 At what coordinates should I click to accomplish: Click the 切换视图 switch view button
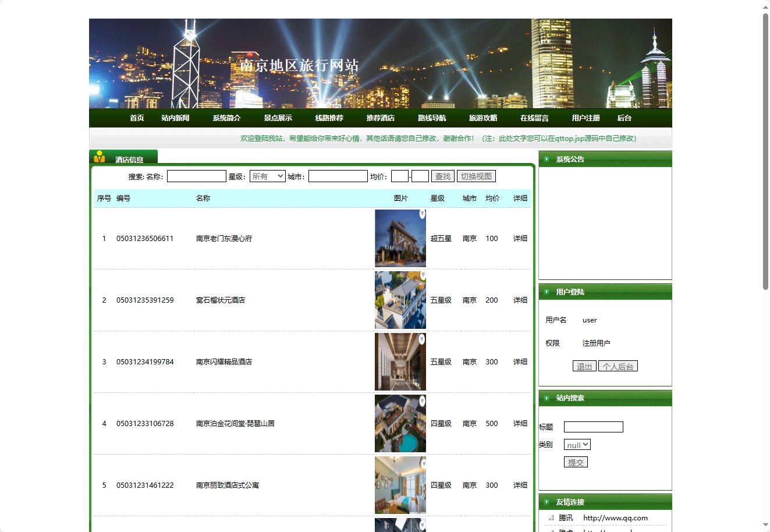click(476, 176)
